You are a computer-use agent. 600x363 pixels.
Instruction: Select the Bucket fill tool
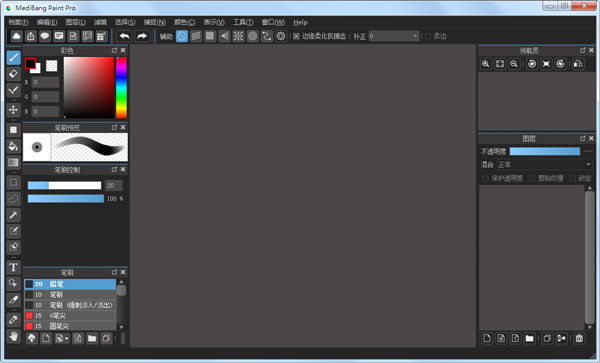coord(13,146)
